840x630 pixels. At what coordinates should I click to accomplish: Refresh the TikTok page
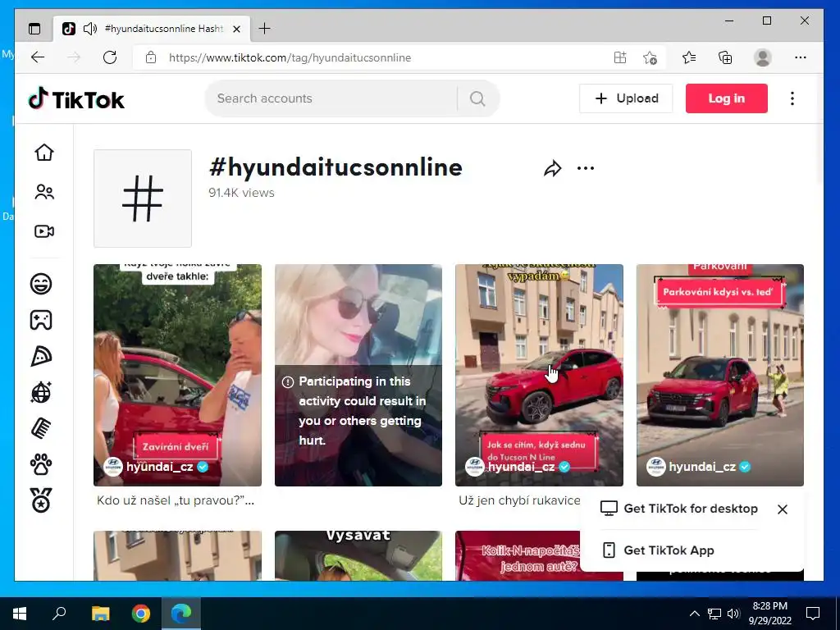pos(110,57)
